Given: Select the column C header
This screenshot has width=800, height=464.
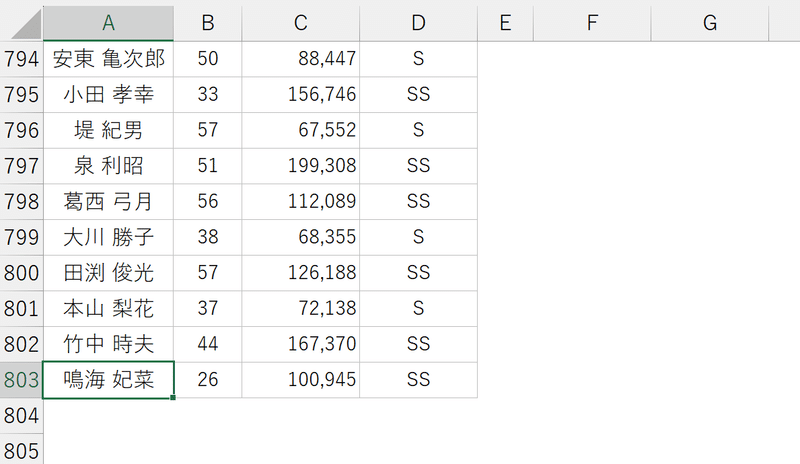Looking at the screenshot, I should (300, 23).
